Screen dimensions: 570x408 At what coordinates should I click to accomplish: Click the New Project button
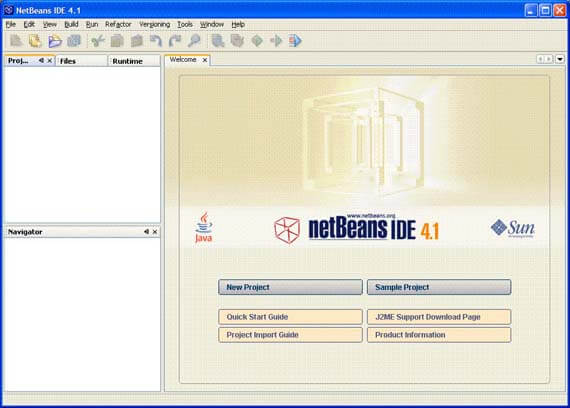point(290,287)
